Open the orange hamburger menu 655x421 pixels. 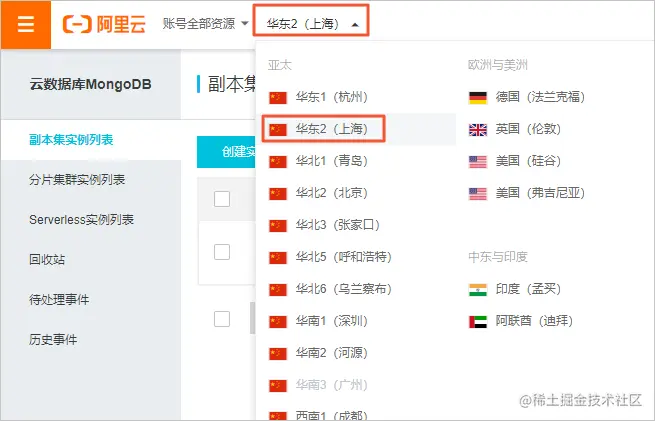[25, 24]
